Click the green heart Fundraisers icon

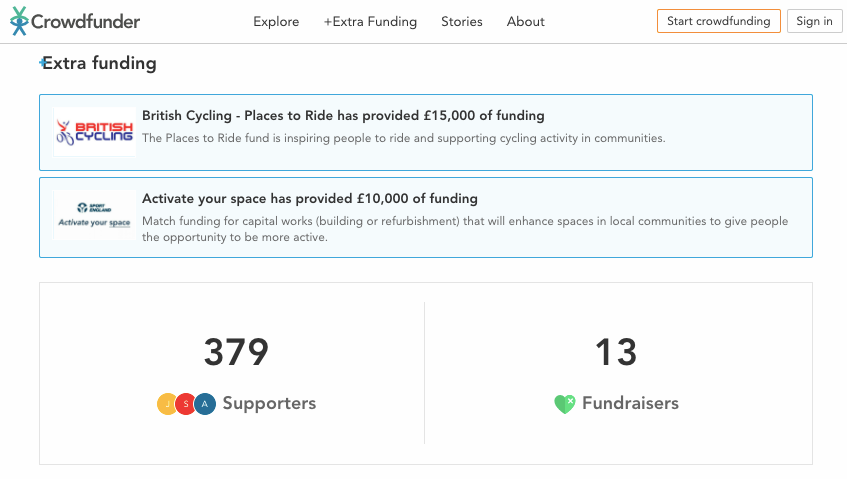point(564,404)
